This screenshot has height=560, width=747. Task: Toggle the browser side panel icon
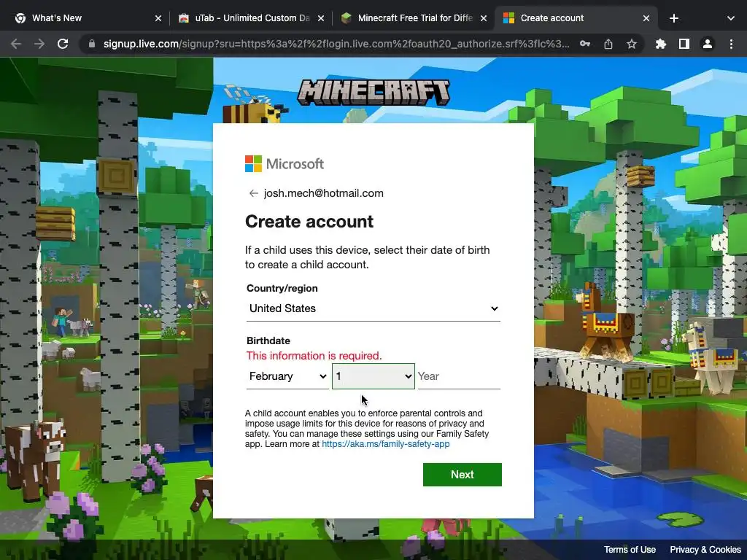pyautogui.click(x=684, y=44)
